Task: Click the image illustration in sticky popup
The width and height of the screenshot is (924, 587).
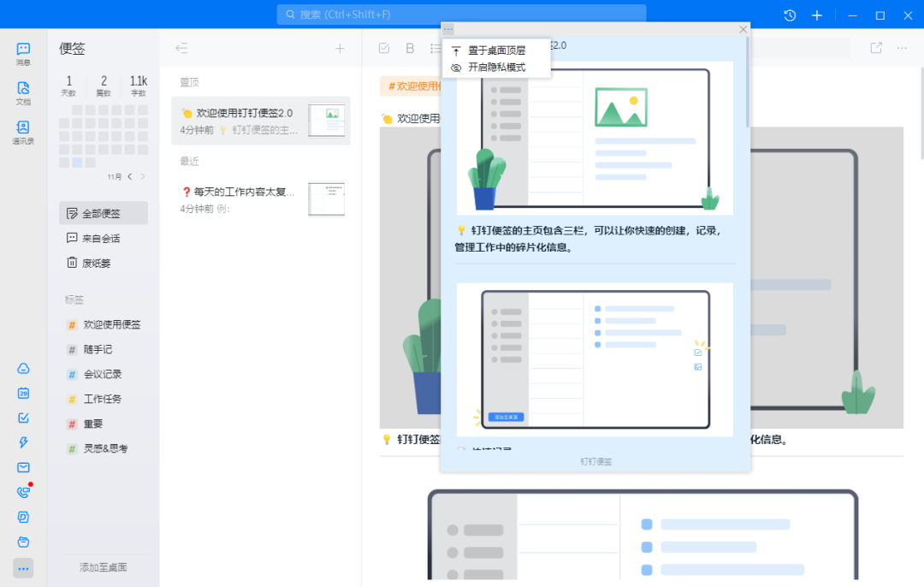Action: point(595,138)
